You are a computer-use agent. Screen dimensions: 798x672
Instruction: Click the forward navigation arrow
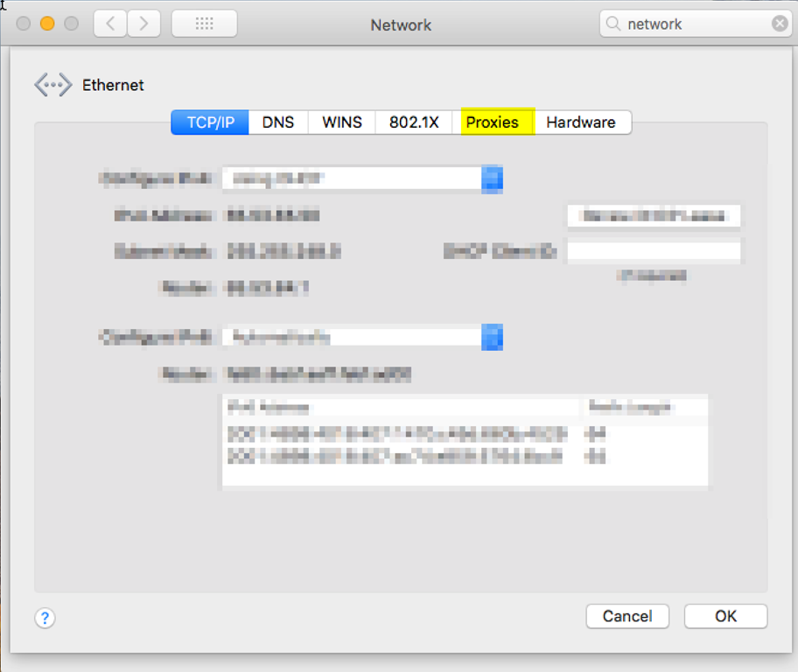[x=144, y=24]
